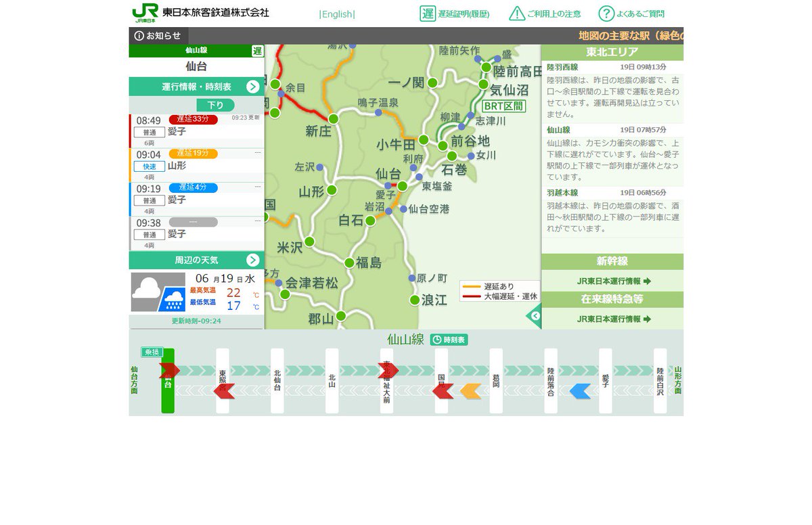Open the 仙山線 news entry in 東北エリア
This screenshot has width=812, height=525.
tap(612, 154)
